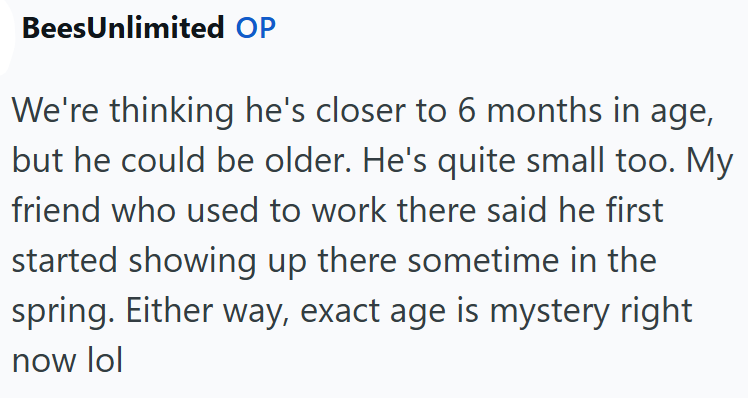Click the word "thinking" in first line
Screen dimensions: 748x398
[x=172, y=110]
